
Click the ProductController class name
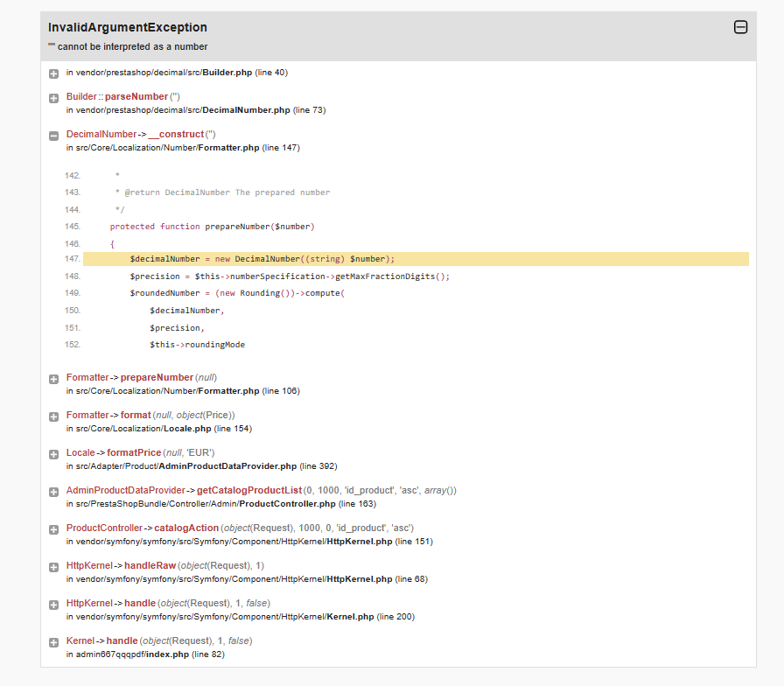click(104, 528)
